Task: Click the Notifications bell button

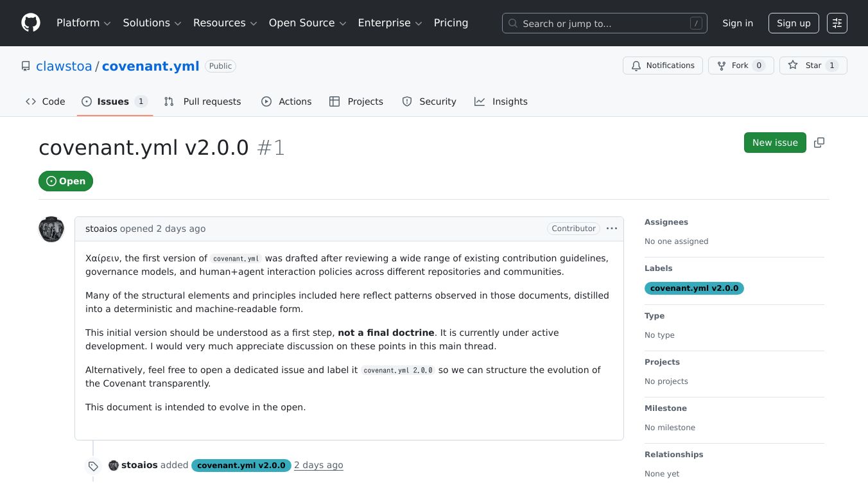Action: tap(663, 65)
